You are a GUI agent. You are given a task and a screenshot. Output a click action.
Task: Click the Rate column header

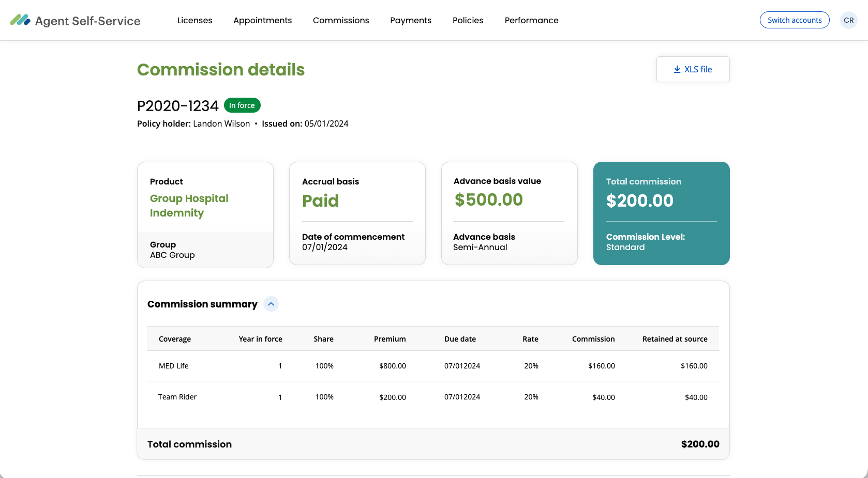click(x=530, y=339)
